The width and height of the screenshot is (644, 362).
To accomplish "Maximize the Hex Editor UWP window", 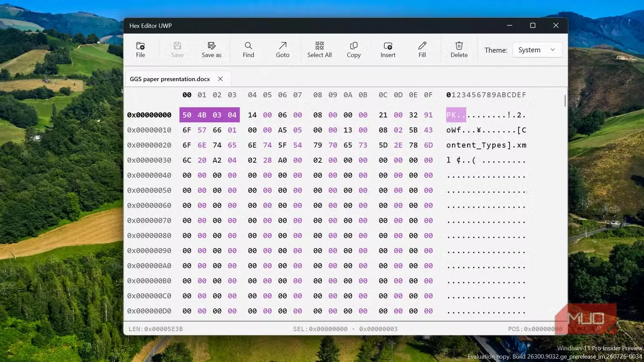I will pyautogui.click(x=533, y=25).
